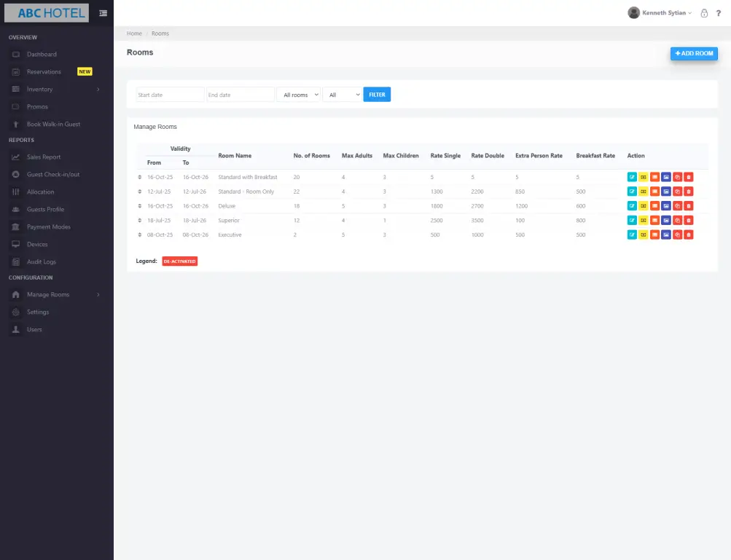Click the red copy icon for Standard - Room Only
The image size is (731, 560).
pos(677,192)
